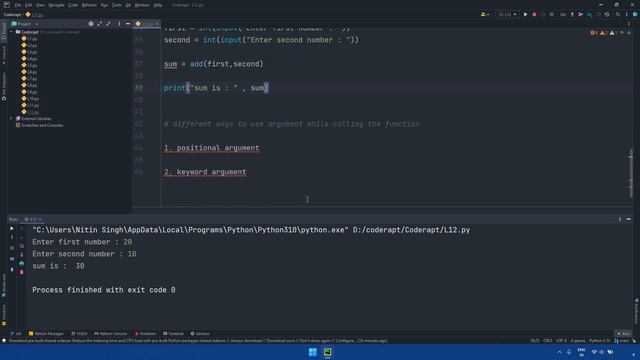Open the Tools menu
This screenshot has width=640, height=360.
tap(116, 5)
